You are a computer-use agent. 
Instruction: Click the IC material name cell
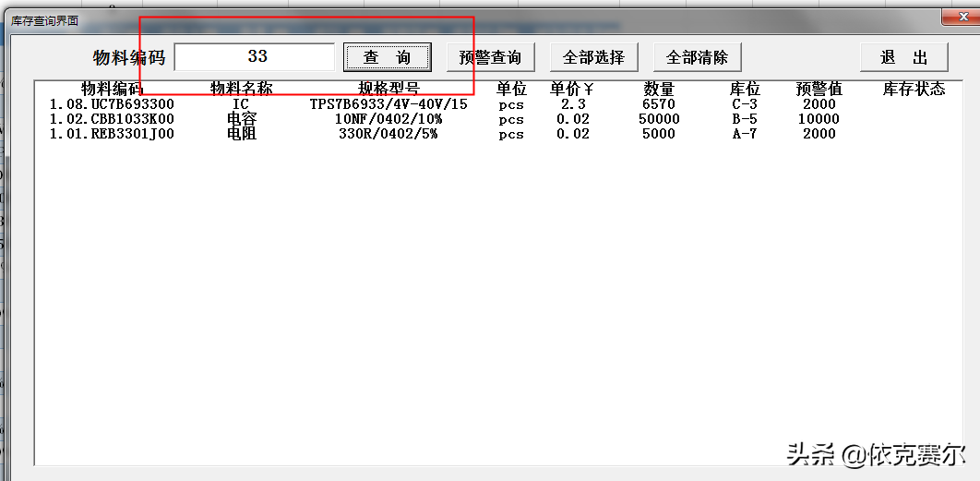coord(241,104)
